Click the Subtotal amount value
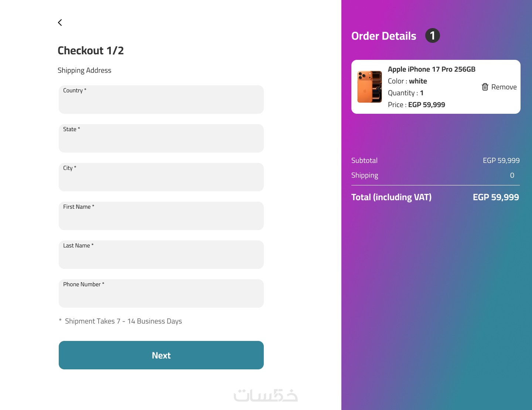532x410 pixels. pyautogui.click(x=501, y=160)
